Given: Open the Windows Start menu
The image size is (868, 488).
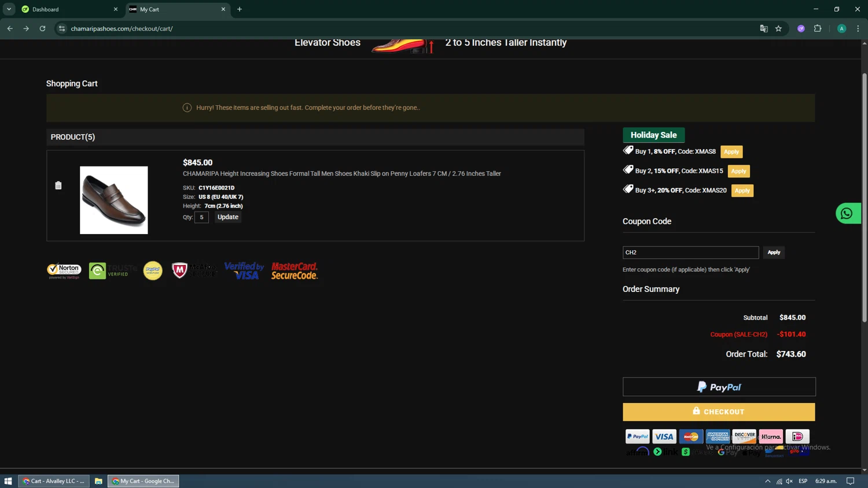Looking at the screenshot, I should [8, 481].
